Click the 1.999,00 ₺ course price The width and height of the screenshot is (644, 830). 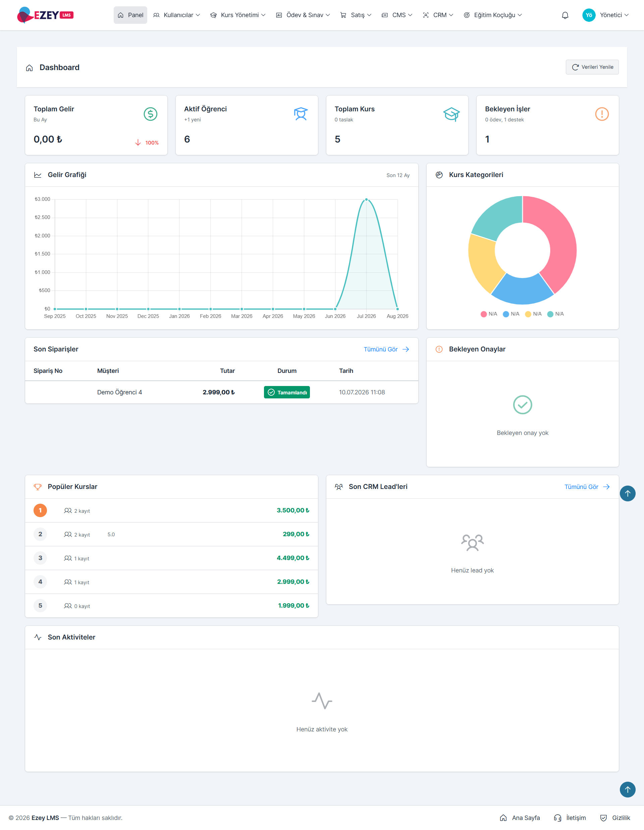[x=293, y=606]
